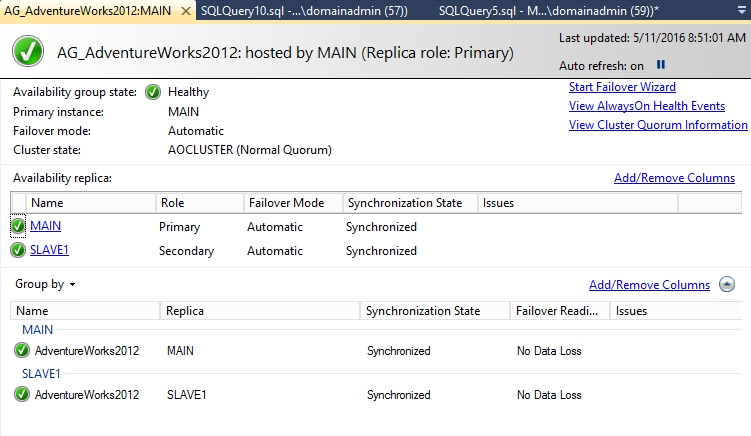This screenshot has height=436, width=751.
Task: Open the Group by dropdown
Action: pyautogui.click(x=45, y=284)
